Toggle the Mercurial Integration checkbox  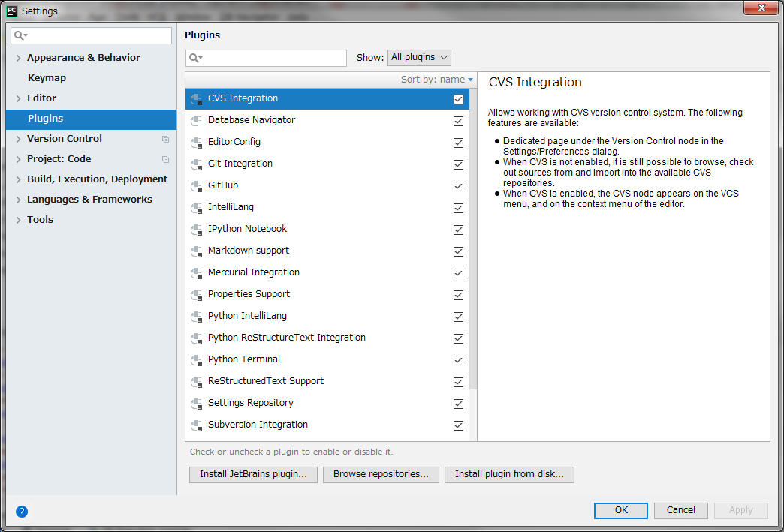[458, 272]
